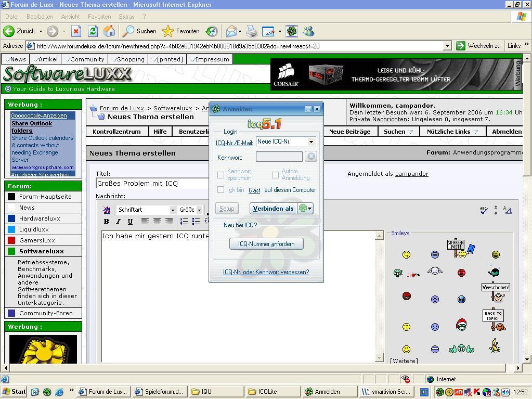
Task: Open the IE History/Media icon
Action: (212, 31)
